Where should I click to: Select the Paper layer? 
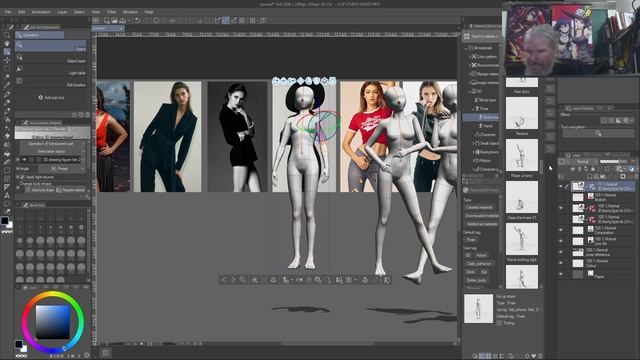pyautogui.click(x=602, y=274)
